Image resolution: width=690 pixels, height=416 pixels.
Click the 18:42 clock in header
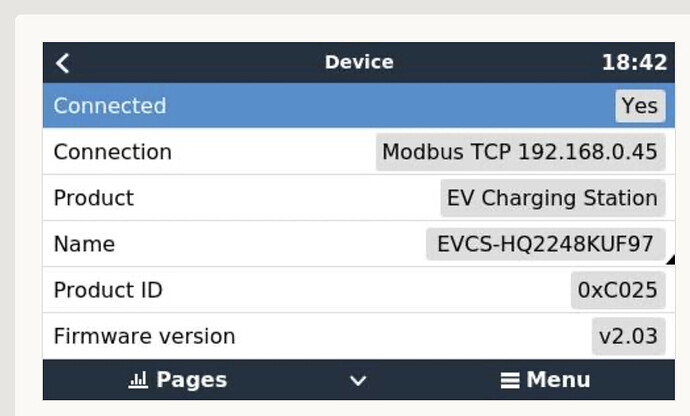click(634, 62)
